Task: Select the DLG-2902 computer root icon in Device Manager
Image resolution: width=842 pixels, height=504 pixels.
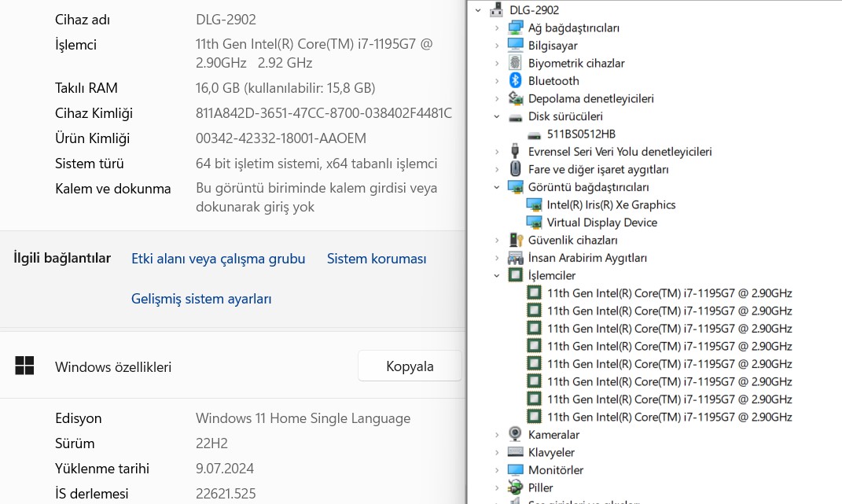Action: click(x=497, y=9)
